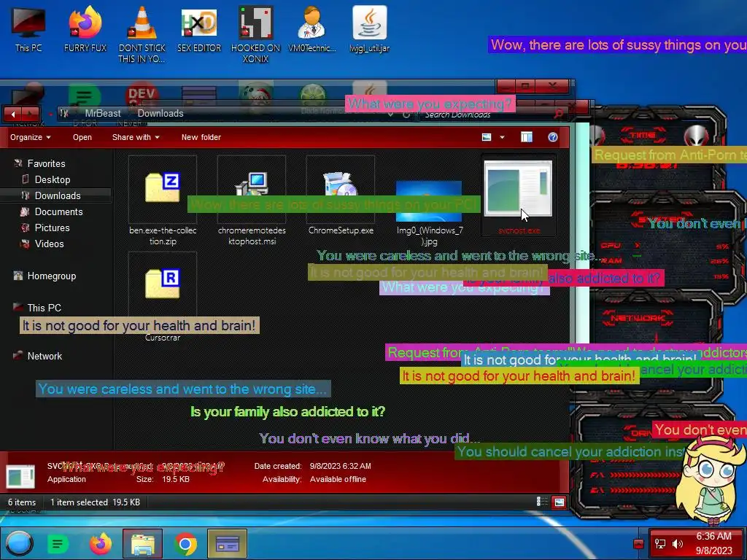Viewport: 747px width, 560px height.
Task: Select the Img0_(Windows_7).jpg thumbnail
Action: pyautogui.click(x=429, y=203)
